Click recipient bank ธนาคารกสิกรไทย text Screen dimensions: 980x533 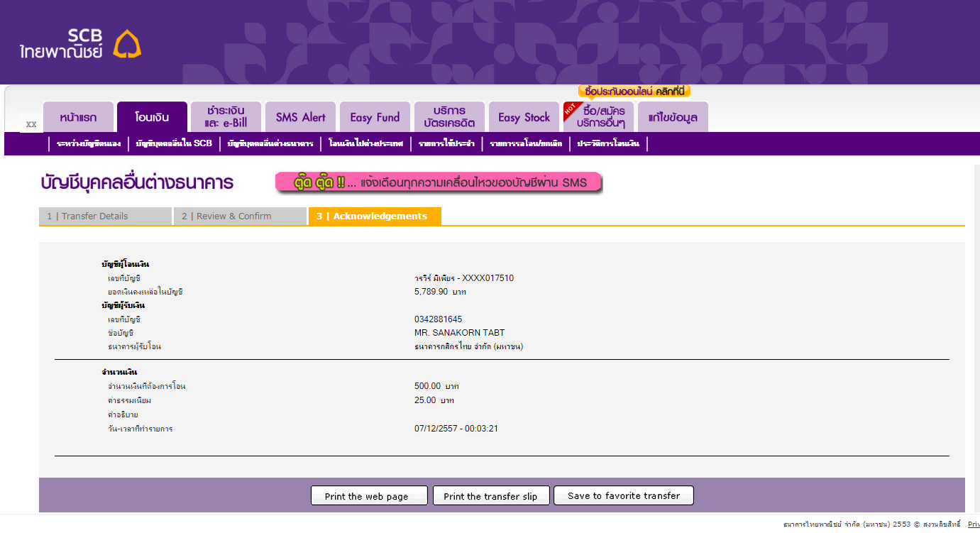[469, 346]
